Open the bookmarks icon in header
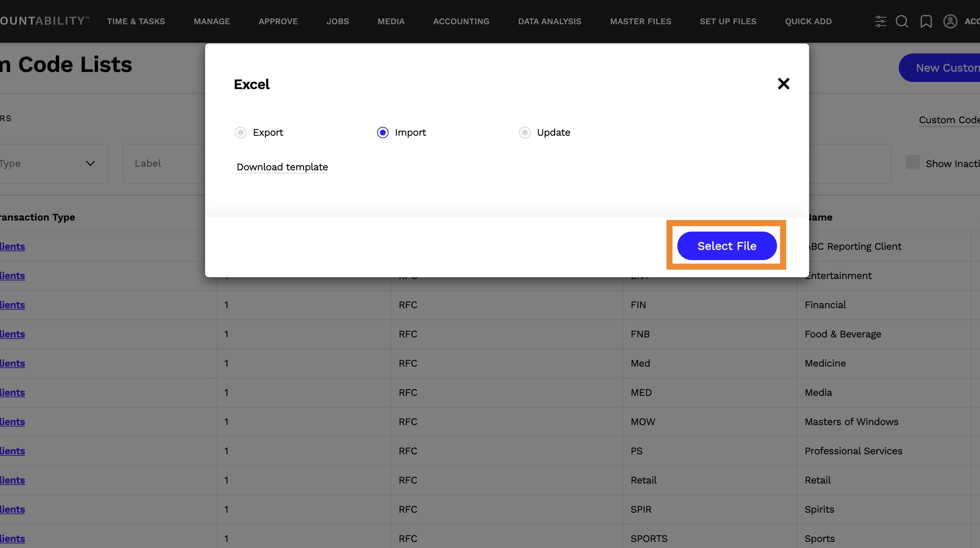This screenshot has width=980, height=548. click(x=926, y=21)
